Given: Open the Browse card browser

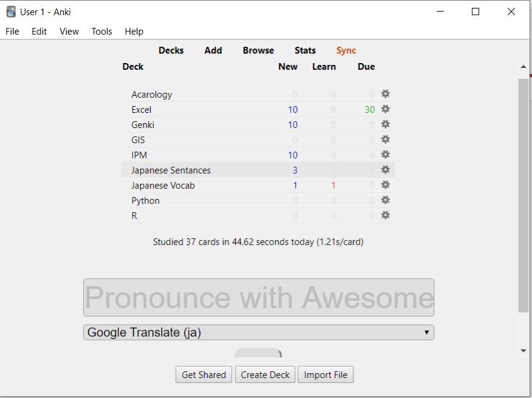Looking at the screenshot, I should click(258, 50).
